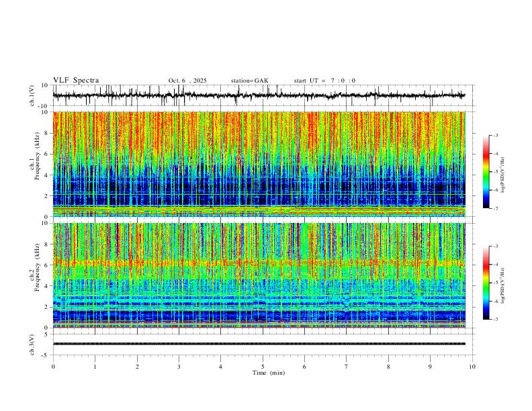
Task: Click the "-7" tick on ch.1 colorbar
Action: [495, 208]
